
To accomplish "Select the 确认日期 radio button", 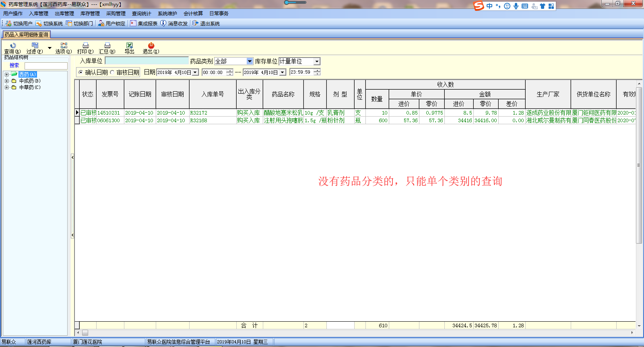I will coord(81,72).
